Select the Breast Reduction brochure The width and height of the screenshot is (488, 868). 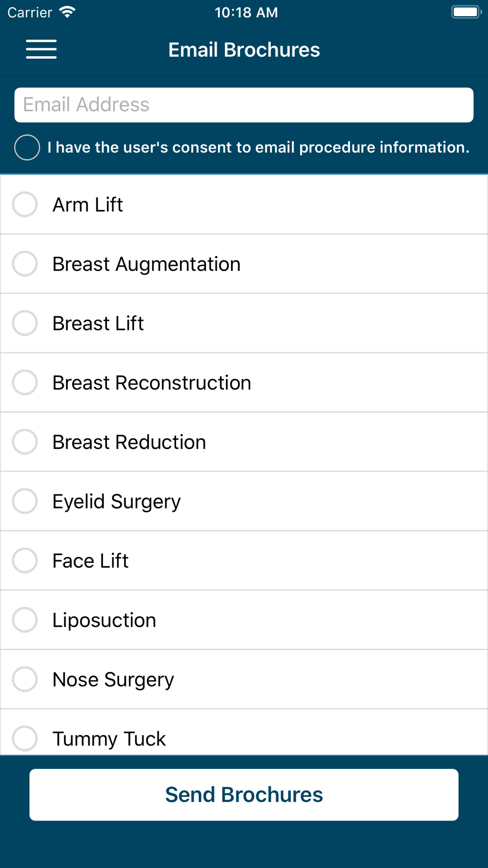25,442
